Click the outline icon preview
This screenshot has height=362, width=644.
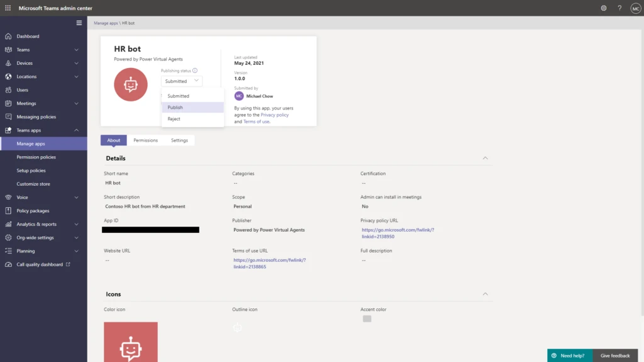pos(237,327)
